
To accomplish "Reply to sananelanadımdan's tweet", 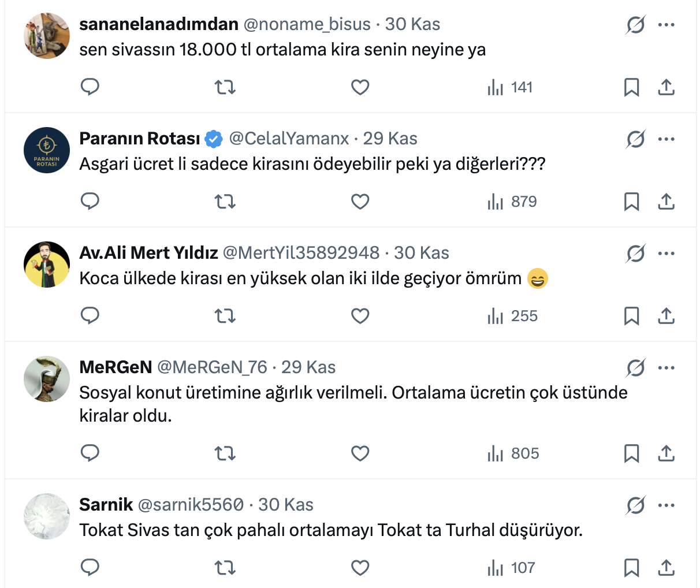I will tap(90, 87).
